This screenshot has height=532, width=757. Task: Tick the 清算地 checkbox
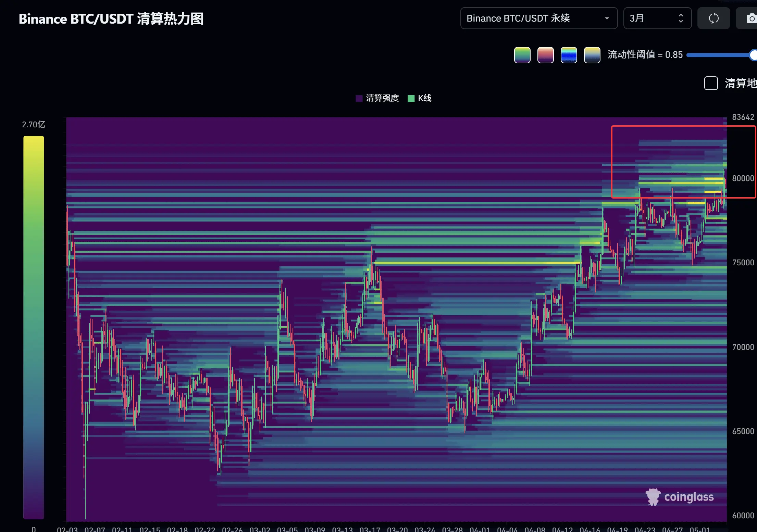coord(711,83)
